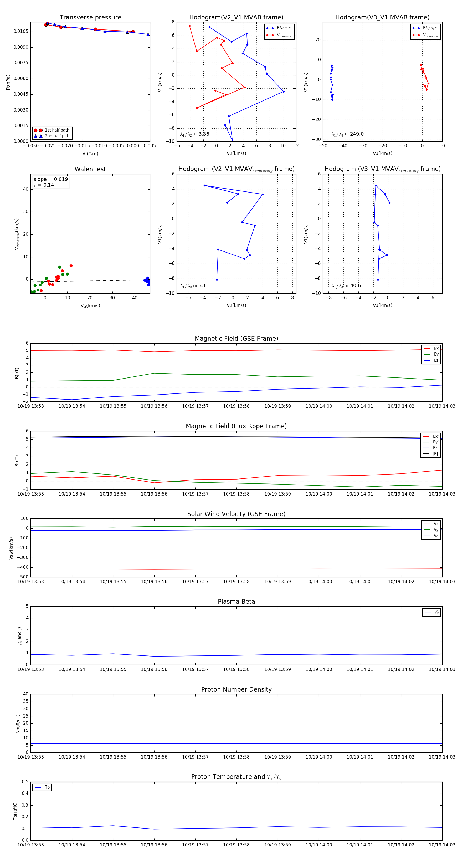The height and width of the screenshot is (868, 473).
Task: Click the 'Magnetic Field (GSE Frame)' title
Action: [x=236, y=339]
